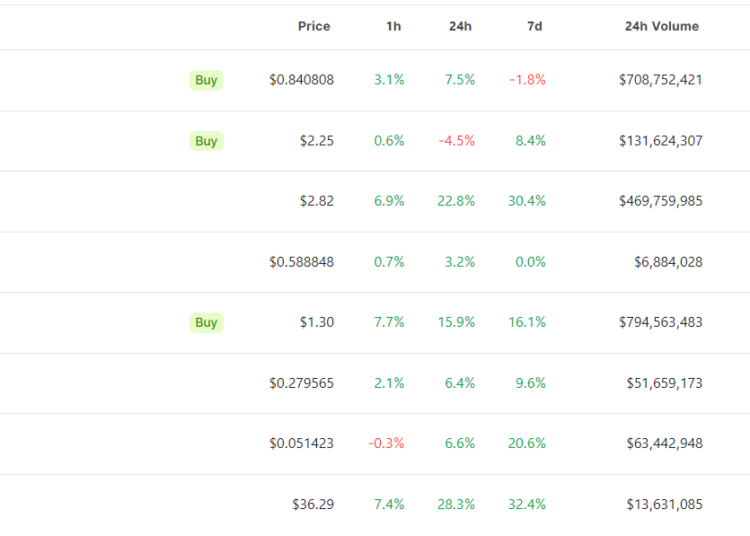Select the $6,884,028 volume cell

tap(668, 262)
